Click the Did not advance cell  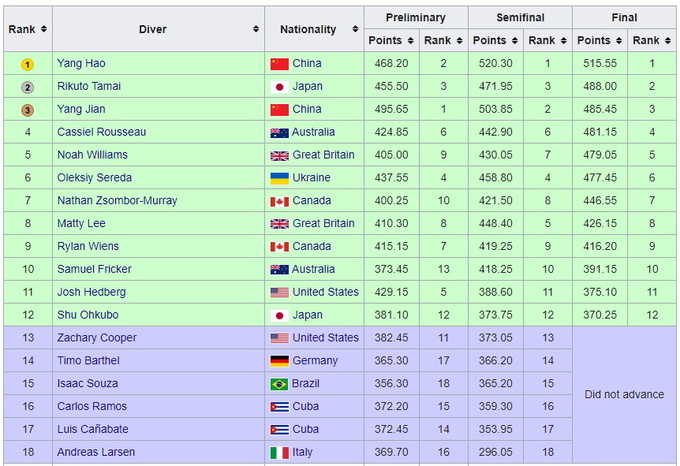[x=624, y=395]
